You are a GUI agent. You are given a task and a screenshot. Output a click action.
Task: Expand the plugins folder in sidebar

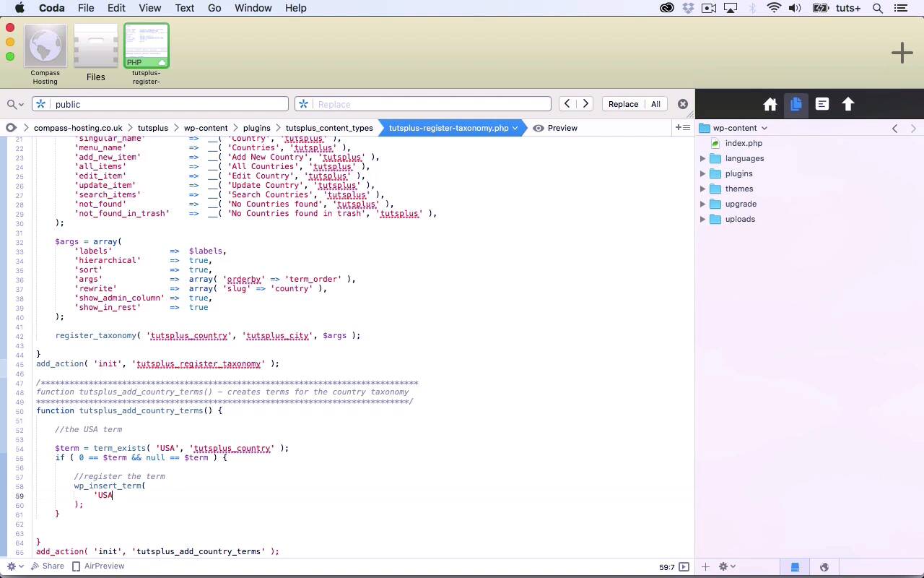coord(702,173)
